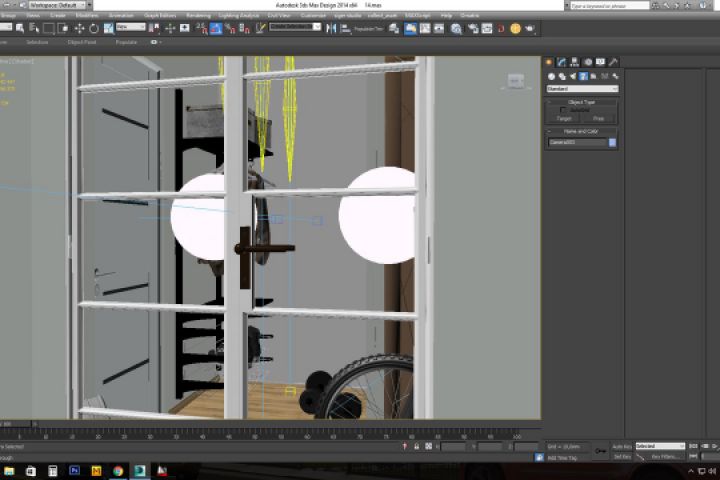Click the Select and Manipulate icon
The height and width of the screenshot is (480, 720).
coord(170,28)
